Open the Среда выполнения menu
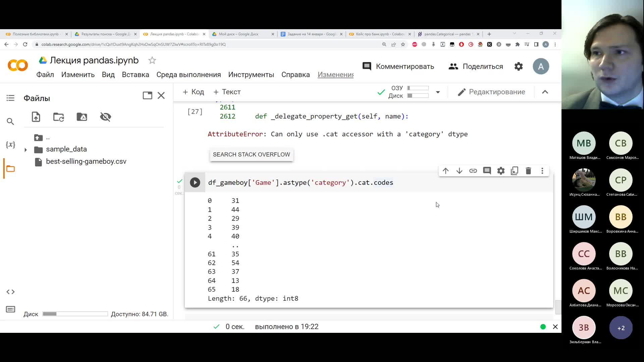 [x=189, y=75]
